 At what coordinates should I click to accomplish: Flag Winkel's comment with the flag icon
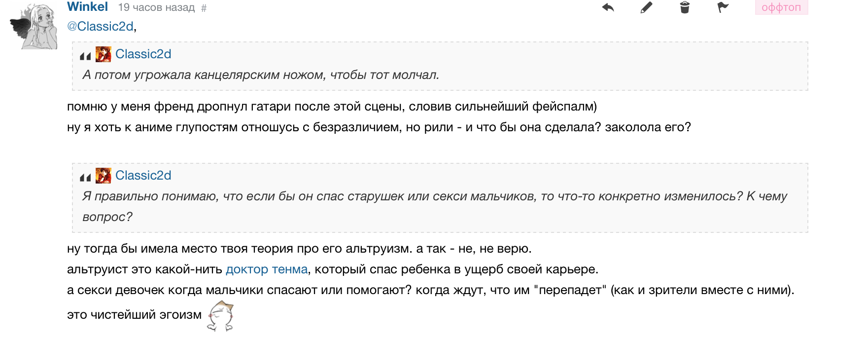click(x=723, y=7)
